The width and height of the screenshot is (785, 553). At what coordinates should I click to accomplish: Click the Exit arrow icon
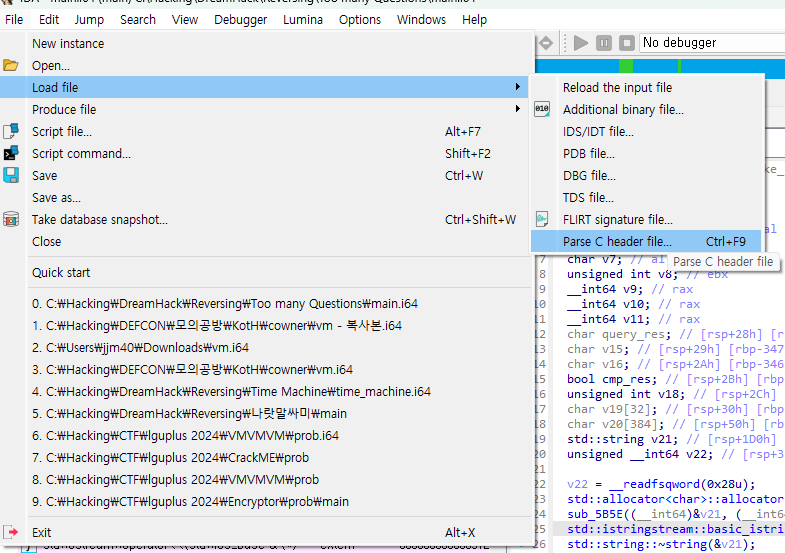click(11, 533)
